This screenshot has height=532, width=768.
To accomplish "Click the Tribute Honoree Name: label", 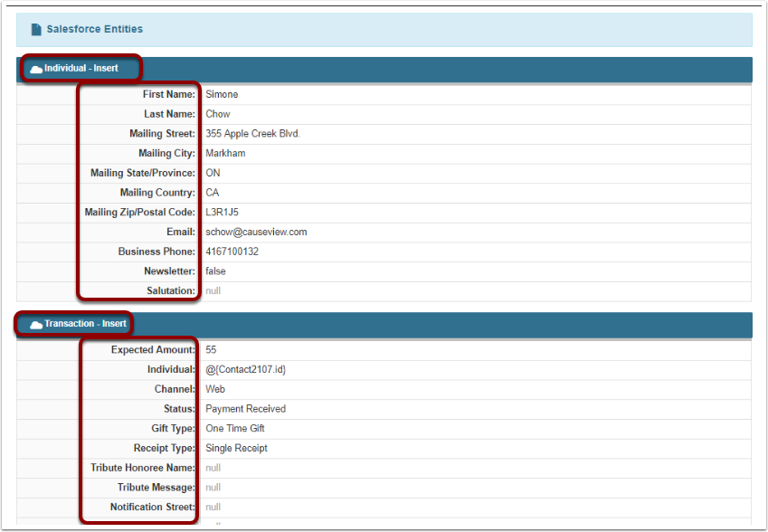I will coord(143,468).
